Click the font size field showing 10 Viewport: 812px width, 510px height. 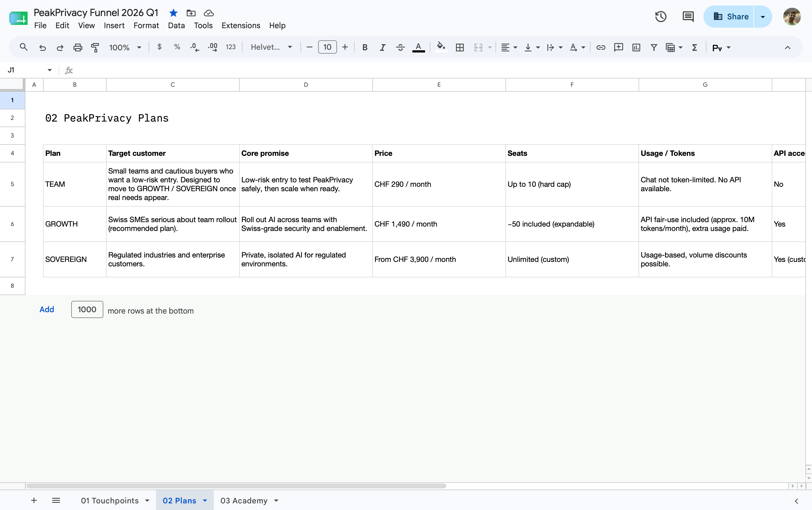(x=327, y=47)
